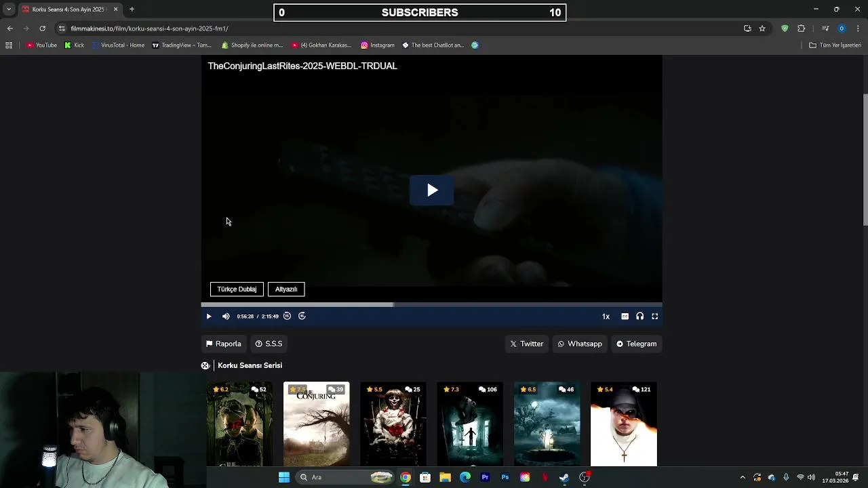
Task: Rewind 15 seconds with the back icon
Action: 287,316
